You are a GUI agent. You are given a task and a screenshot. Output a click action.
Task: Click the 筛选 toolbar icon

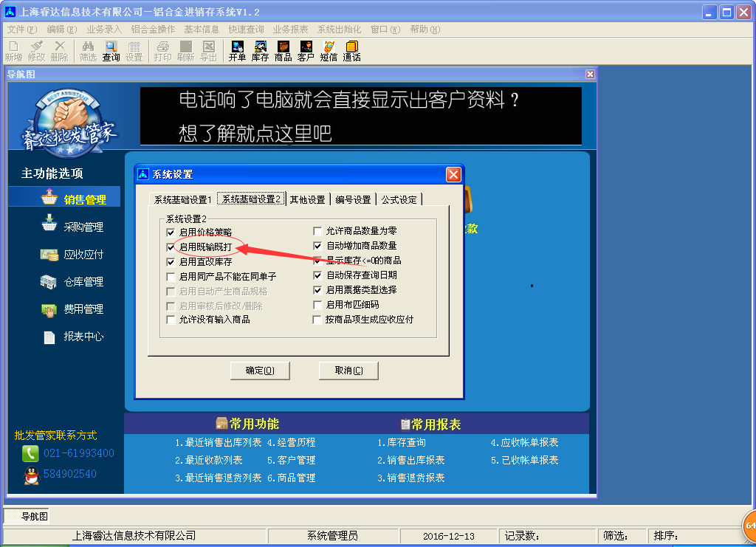click(89, 51)
